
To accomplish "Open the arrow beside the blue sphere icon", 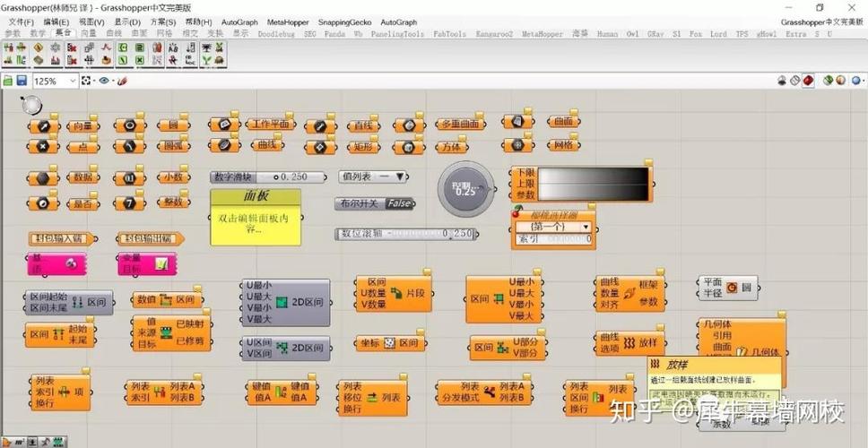I will [x=864, y=82].
